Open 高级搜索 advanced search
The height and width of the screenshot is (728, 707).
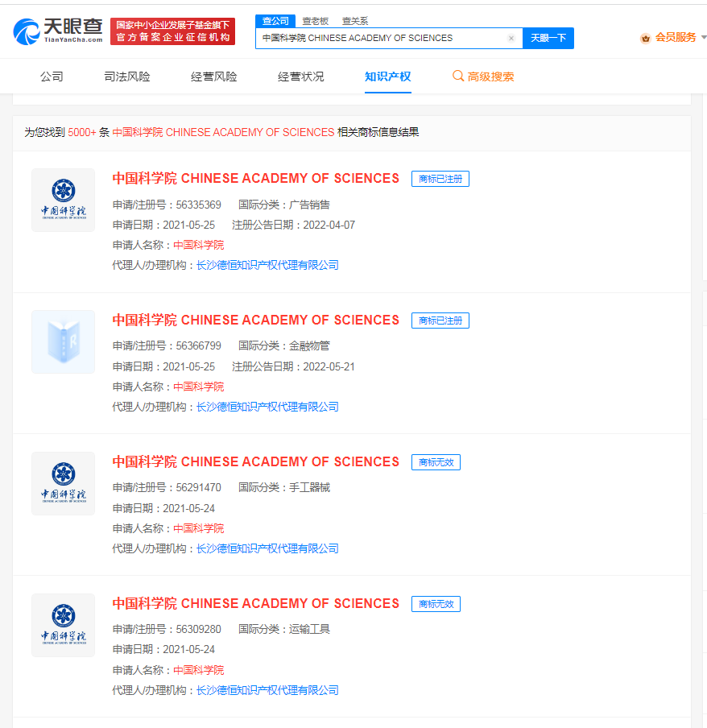tap(483, 77)
